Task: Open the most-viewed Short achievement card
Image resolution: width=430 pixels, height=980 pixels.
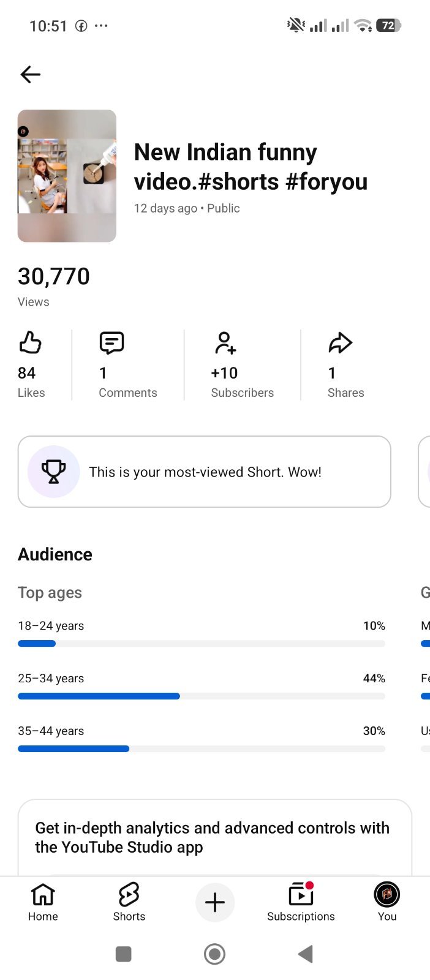Action: pos(204,472)
